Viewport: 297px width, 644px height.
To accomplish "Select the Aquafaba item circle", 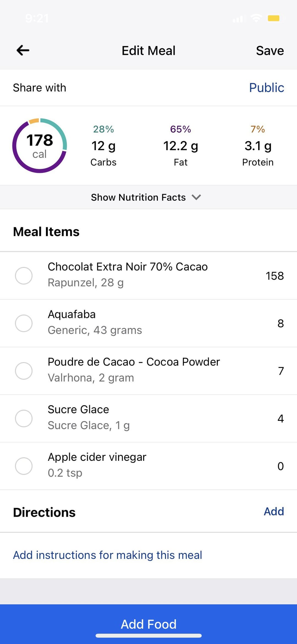I will coord(24,323).
